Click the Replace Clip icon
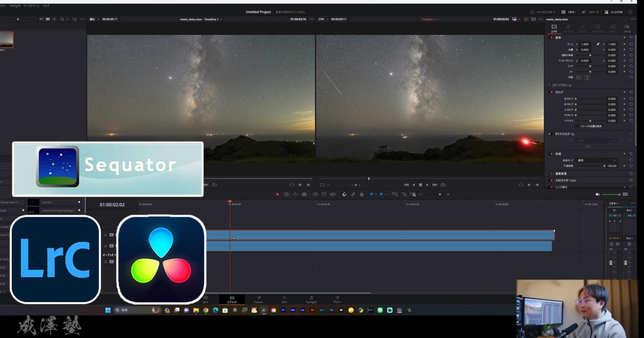Viewport: 644px width, 338px height. 333,194
